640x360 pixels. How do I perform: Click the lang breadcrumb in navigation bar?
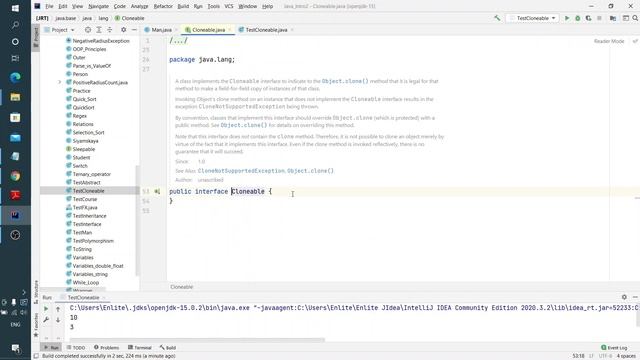pos(103,18)
